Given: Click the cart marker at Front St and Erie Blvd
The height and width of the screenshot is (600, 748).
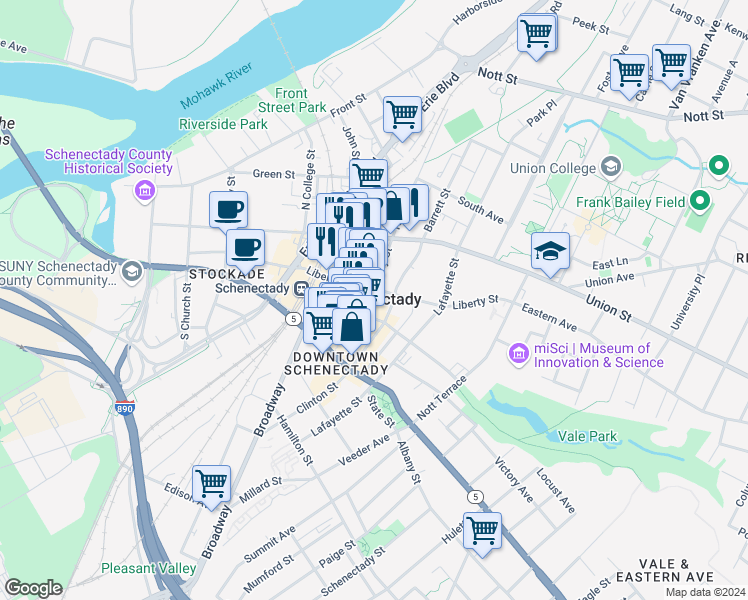Looking at the screenshot, I should [402, 117].
